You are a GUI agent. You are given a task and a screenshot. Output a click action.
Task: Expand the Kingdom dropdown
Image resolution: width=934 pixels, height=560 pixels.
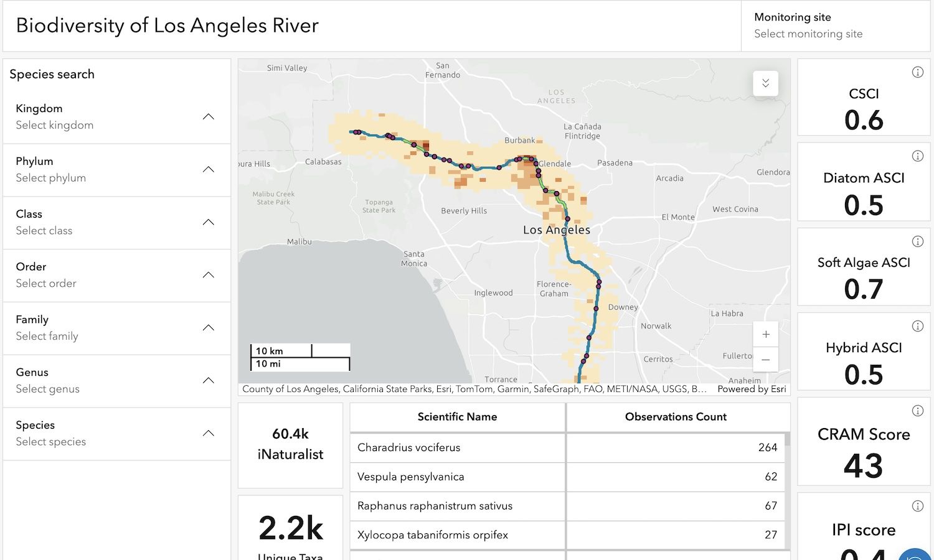209,117
